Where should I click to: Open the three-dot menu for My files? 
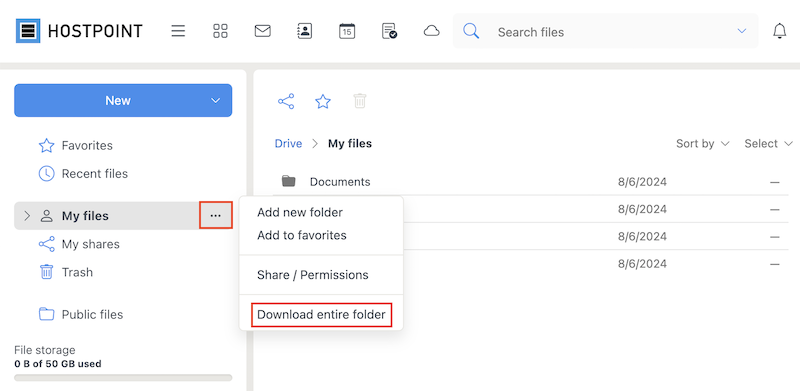[x=216, y=215]
